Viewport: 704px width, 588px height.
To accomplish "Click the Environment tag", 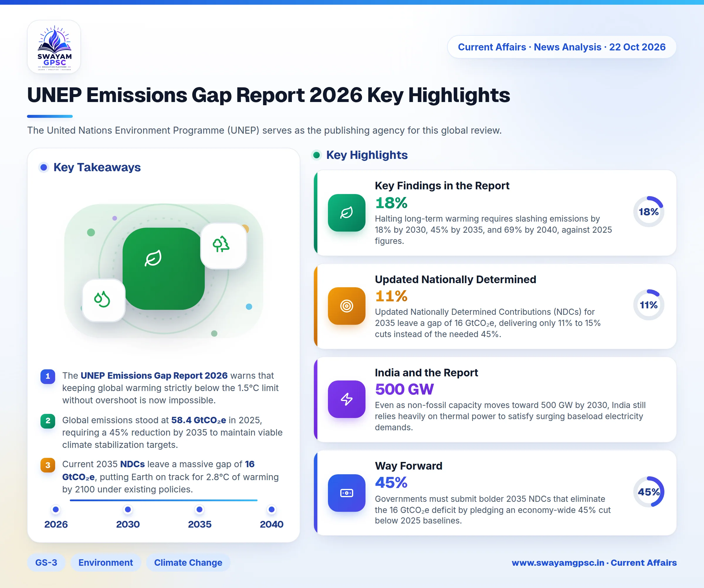I will pyautogui.click(x=106, y=562).
